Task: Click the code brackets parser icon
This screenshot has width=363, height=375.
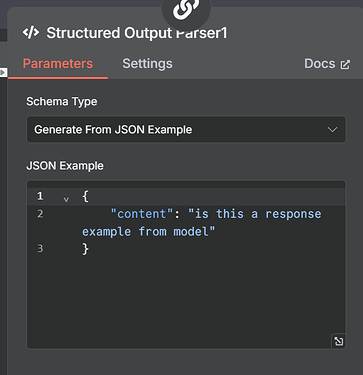Action: coord(31,33)
